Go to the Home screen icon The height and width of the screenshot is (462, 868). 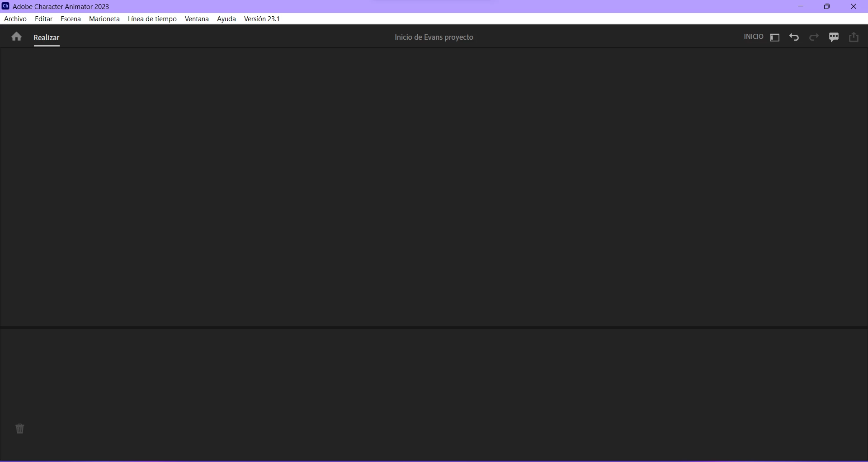pyautogui.click(x=17, y=37)
